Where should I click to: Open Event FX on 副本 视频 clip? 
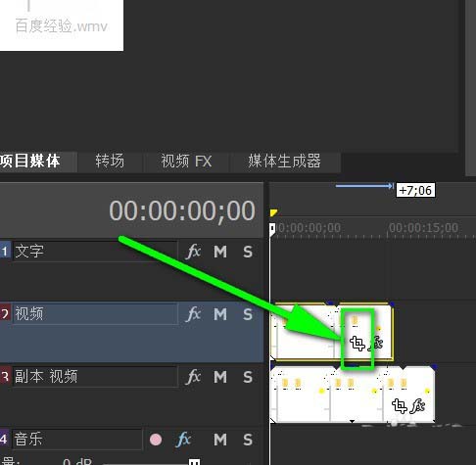click(418, 406)
